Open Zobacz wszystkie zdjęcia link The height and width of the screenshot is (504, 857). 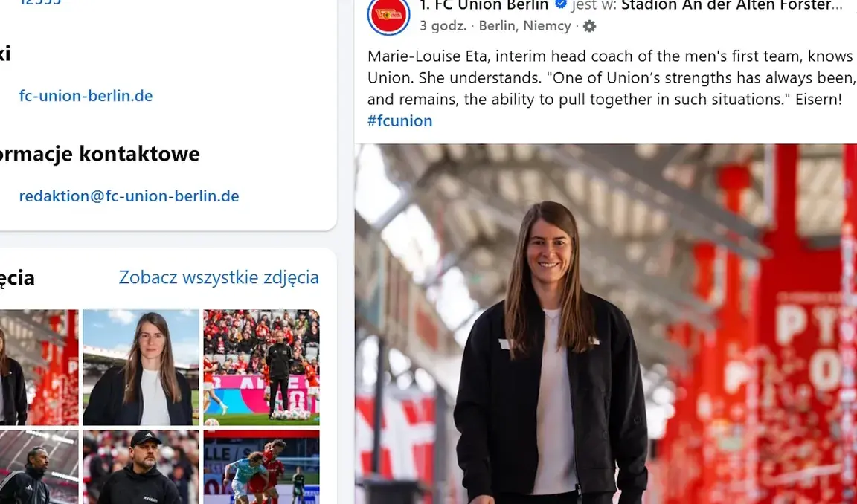click(x=219, y=277)
